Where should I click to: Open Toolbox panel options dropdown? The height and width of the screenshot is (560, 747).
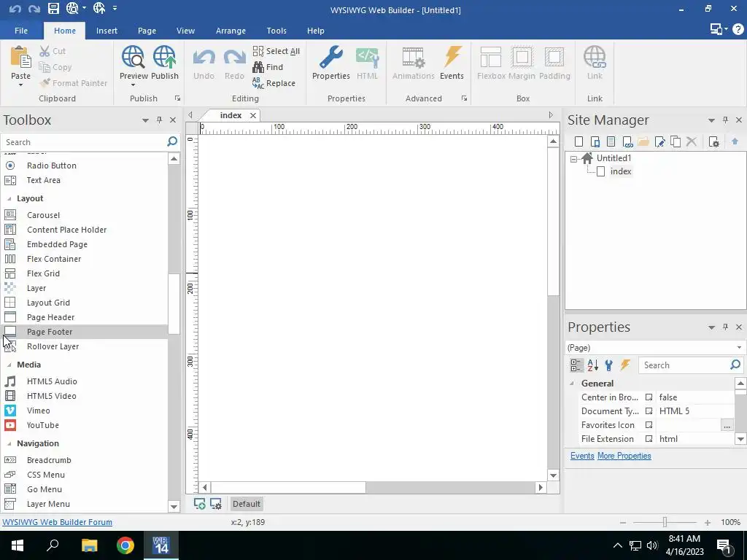click(145, 120)
